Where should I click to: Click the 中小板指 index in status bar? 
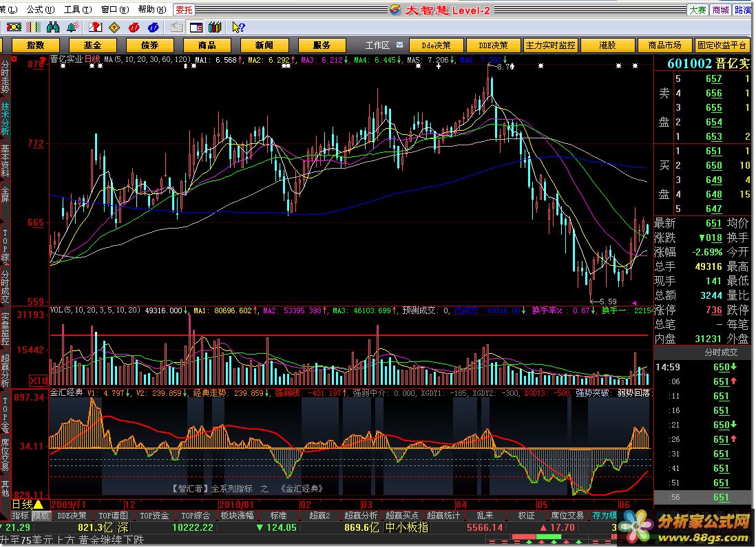[406, 528]
